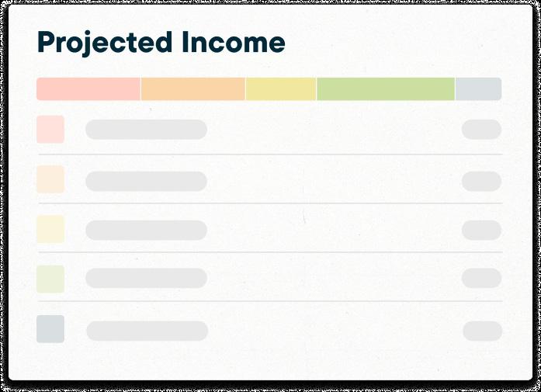
Task: Click the amount pill in the orange row
Action: [482, 181]
